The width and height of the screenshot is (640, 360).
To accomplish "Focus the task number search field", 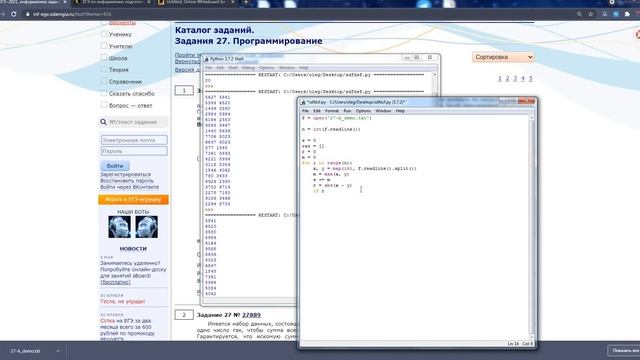I will (x=138, y=122).
